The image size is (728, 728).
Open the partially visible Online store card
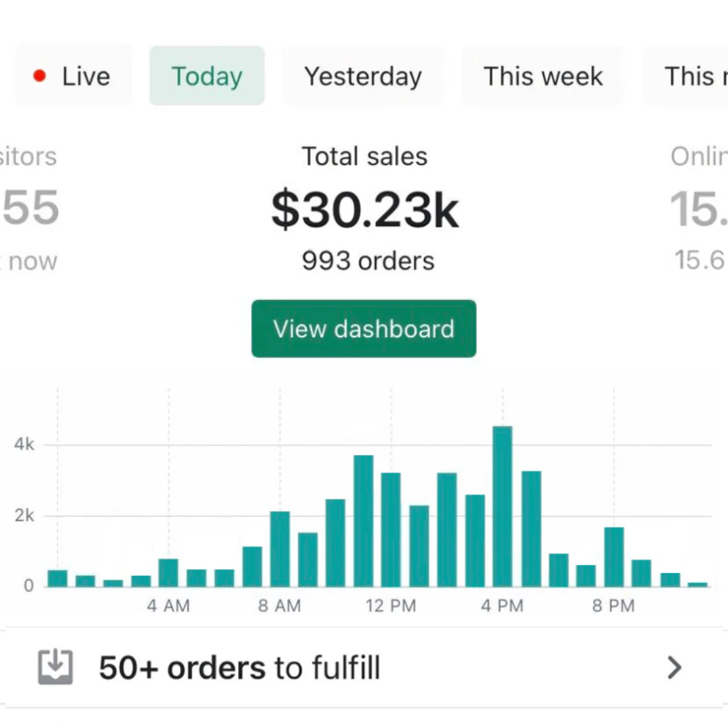[x=699, y=209]
